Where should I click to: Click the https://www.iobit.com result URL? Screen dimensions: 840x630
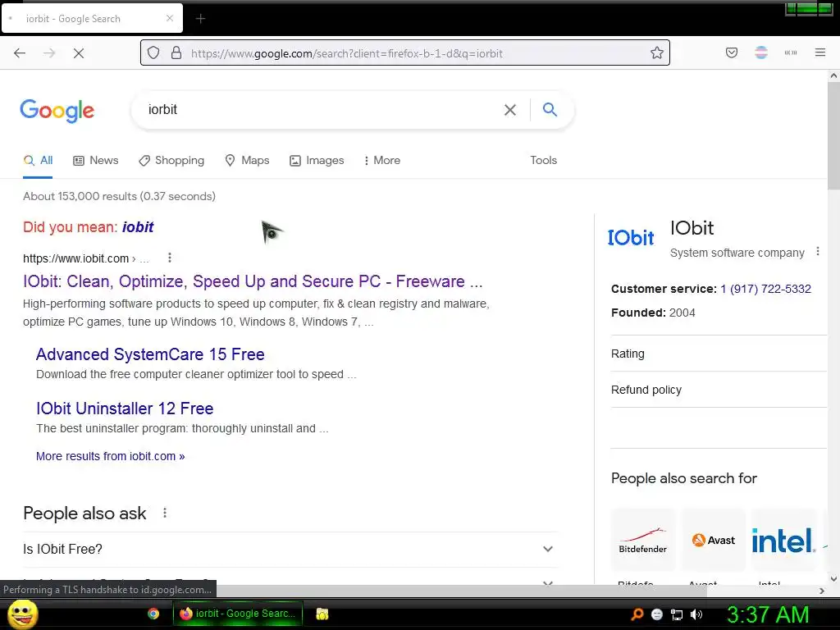[x=75, y=258]
